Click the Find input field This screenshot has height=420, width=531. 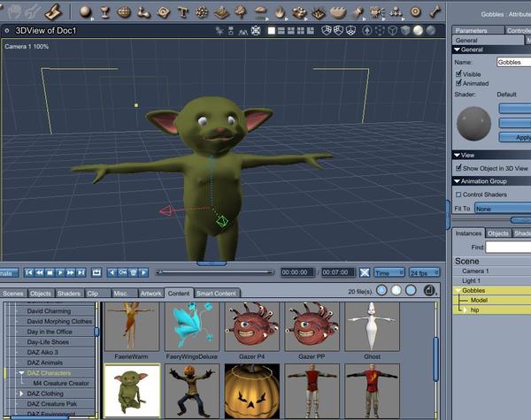coord(508,247)
